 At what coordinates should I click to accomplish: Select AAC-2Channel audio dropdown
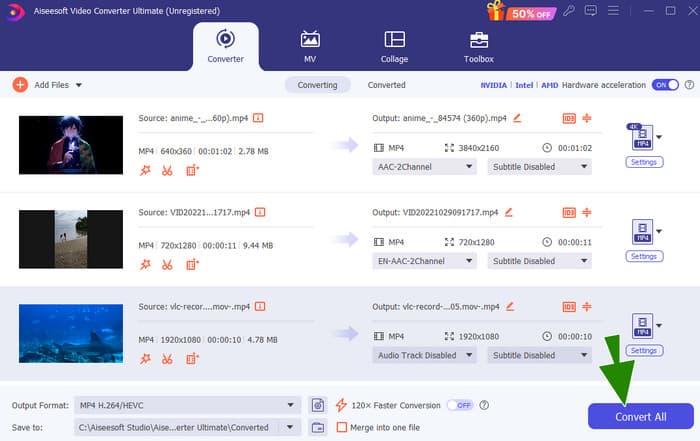pos(425,166)
